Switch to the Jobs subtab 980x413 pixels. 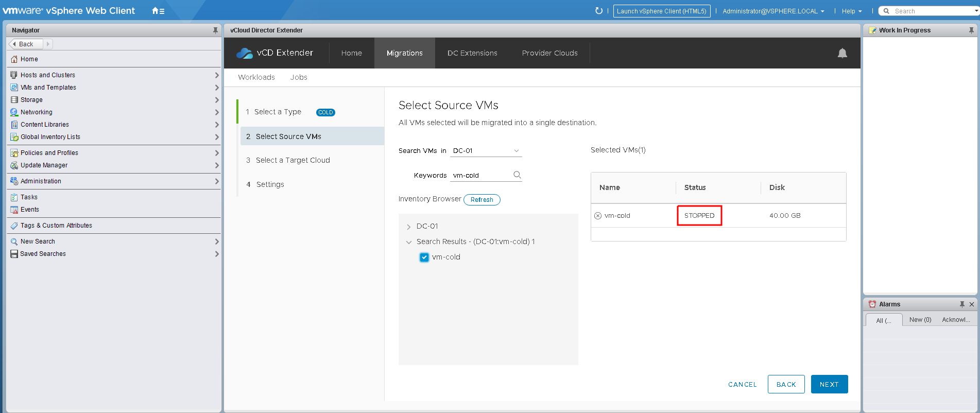pos(299,77)
